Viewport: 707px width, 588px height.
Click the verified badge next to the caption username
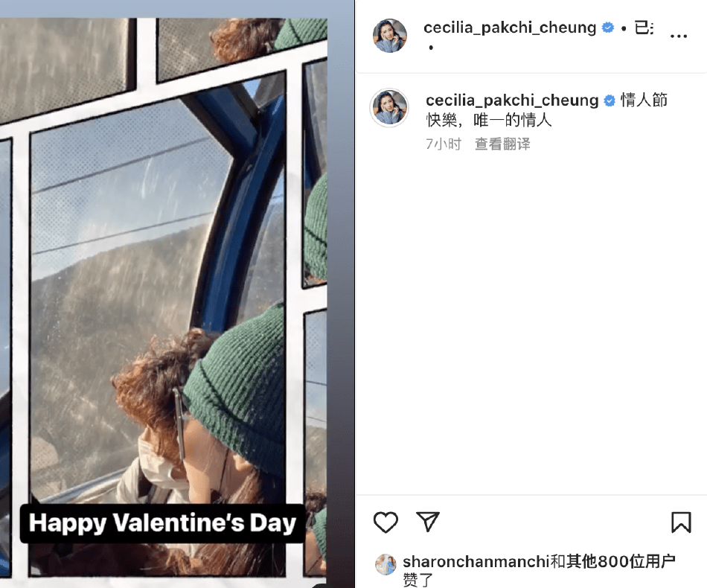pyautogui.click(x=610, y=100)
